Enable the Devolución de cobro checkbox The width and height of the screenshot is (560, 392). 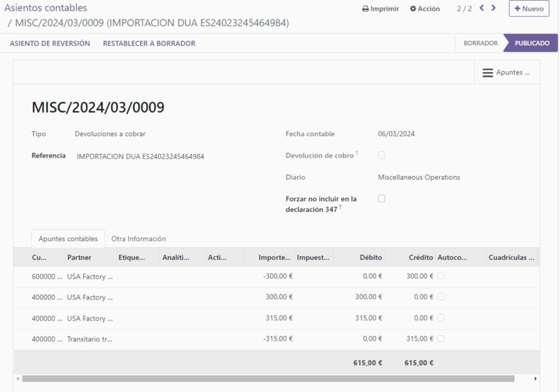[x=381, y=155]
